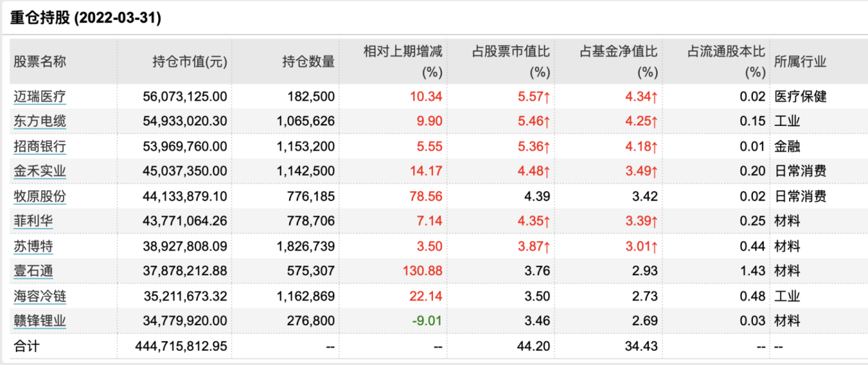
Task: Select the 牧原股份 stock link
Action: click(40, 197)
